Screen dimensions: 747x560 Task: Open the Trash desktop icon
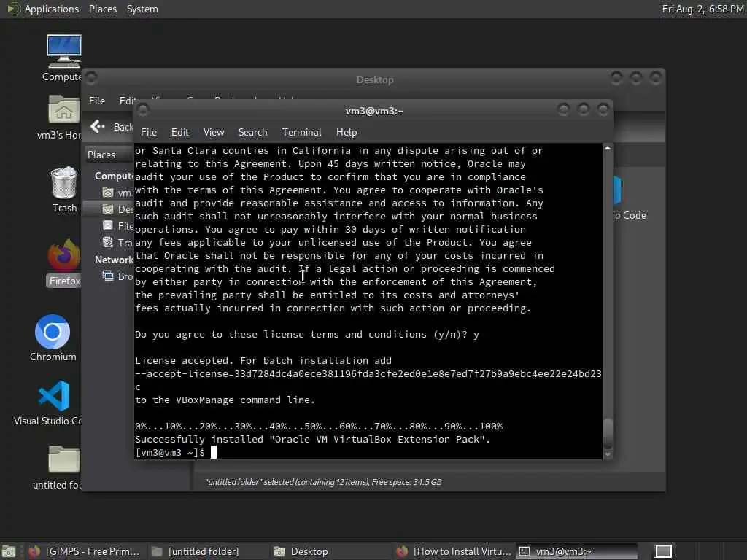click(x=64, y=182)
